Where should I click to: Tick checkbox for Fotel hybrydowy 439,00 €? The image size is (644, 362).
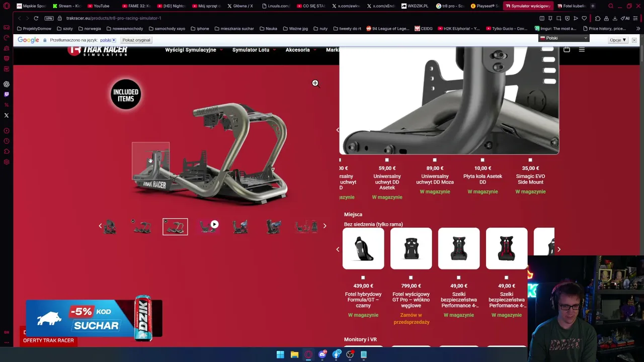pyautogui.click(x=363, y=278)
